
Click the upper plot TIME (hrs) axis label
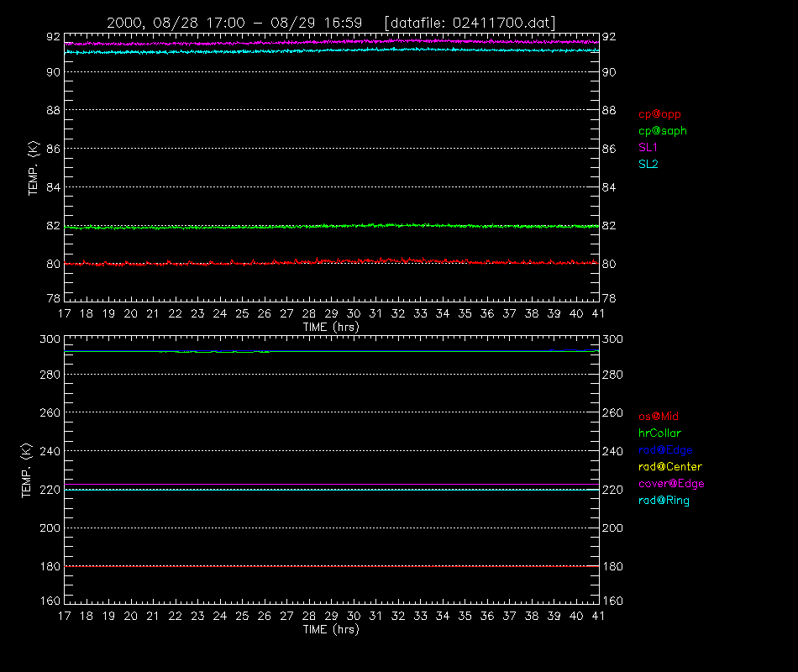331,328
